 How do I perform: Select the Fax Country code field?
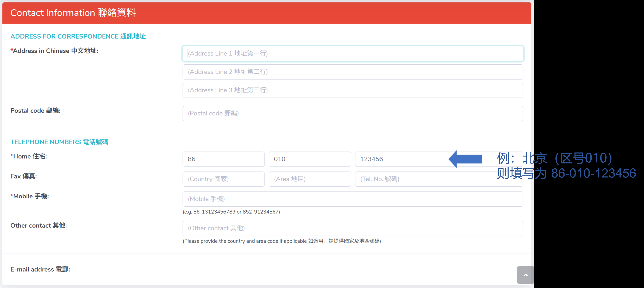(223, 179)
